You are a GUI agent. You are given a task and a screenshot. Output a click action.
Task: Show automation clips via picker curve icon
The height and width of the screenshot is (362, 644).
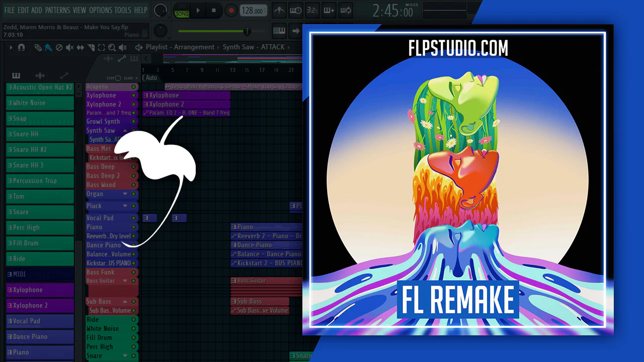(64, 75)
